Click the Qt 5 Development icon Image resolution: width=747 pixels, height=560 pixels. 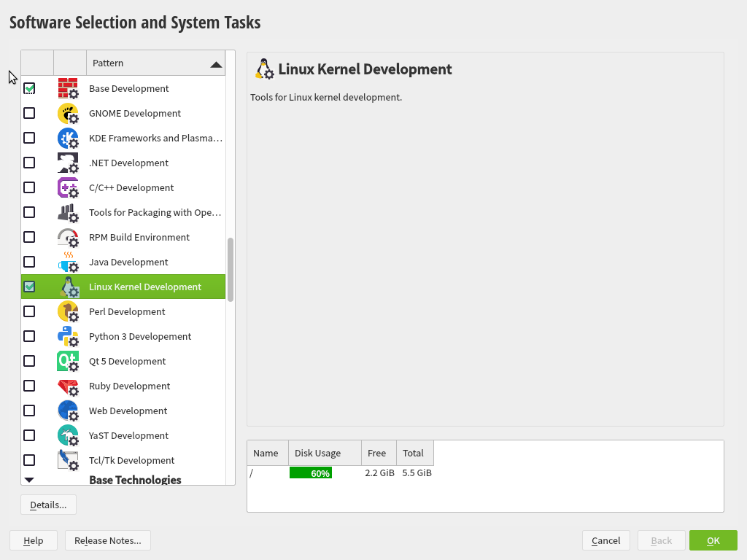coord(68,361)
